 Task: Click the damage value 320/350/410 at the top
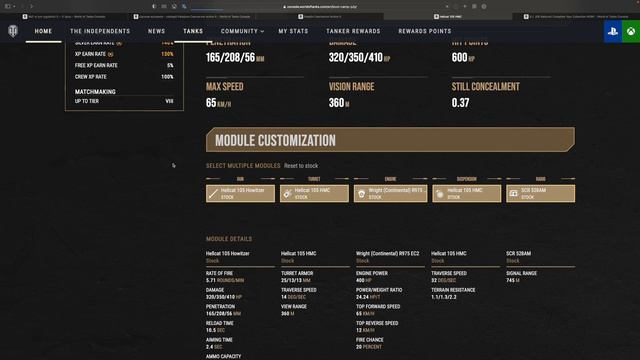(x=359, y=58)
